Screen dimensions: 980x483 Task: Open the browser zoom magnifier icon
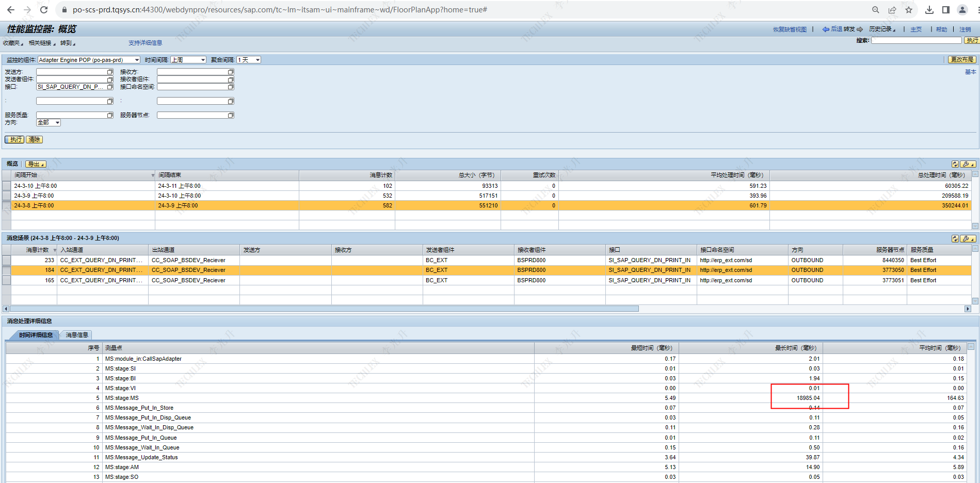tap(876, 10)
